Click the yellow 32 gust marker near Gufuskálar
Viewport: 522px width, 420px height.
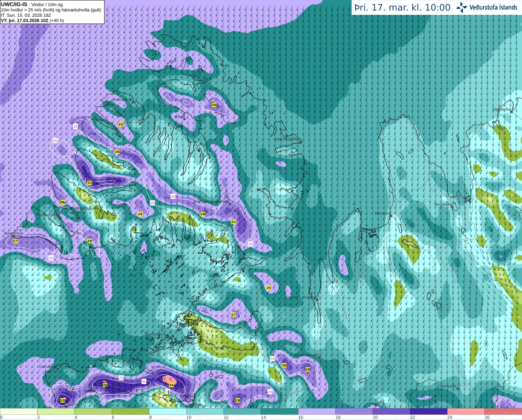(62, 401)
